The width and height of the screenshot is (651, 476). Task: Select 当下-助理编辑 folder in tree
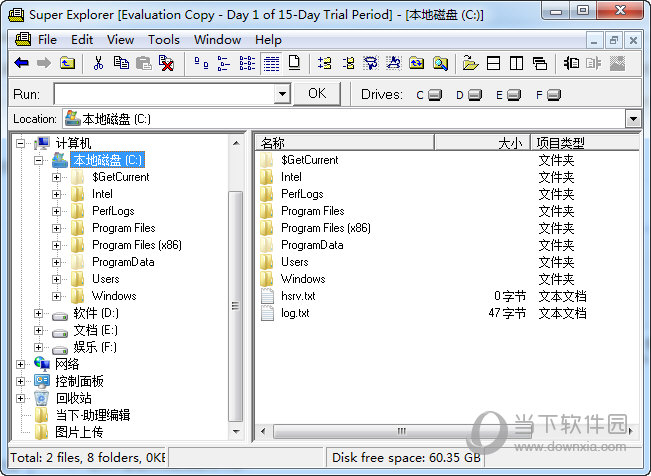[93, 415]
